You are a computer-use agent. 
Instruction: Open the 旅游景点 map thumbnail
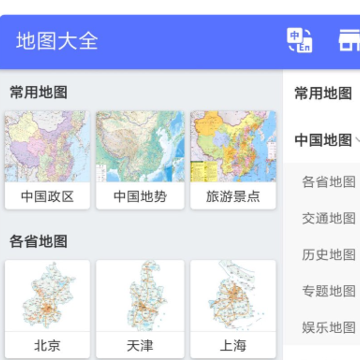click(233, 146)
